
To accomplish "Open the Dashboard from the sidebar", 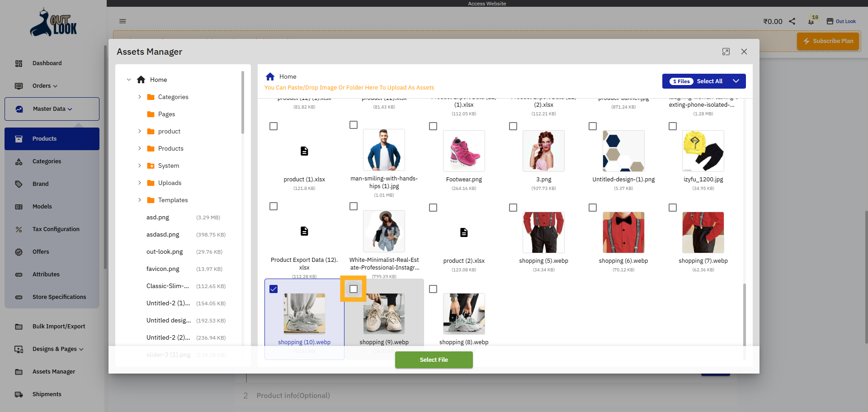I will (47, 63).
